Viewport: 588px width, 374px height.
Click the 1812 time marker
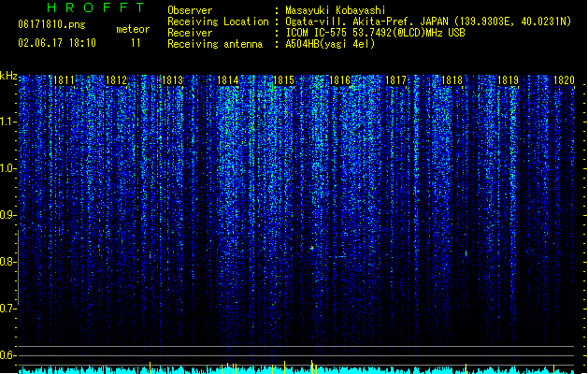point(117,79)
